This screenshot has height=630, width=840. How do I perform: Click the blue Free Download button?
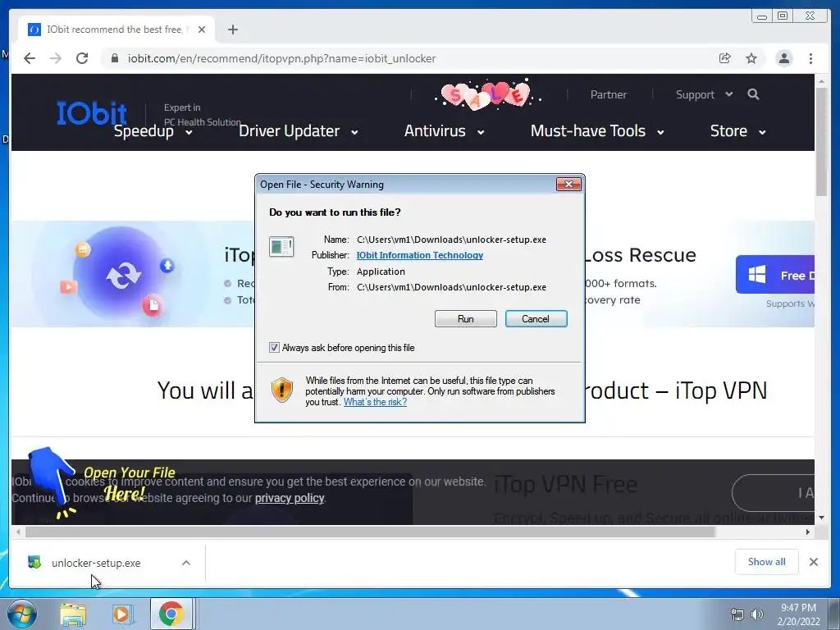click(775, 275)
